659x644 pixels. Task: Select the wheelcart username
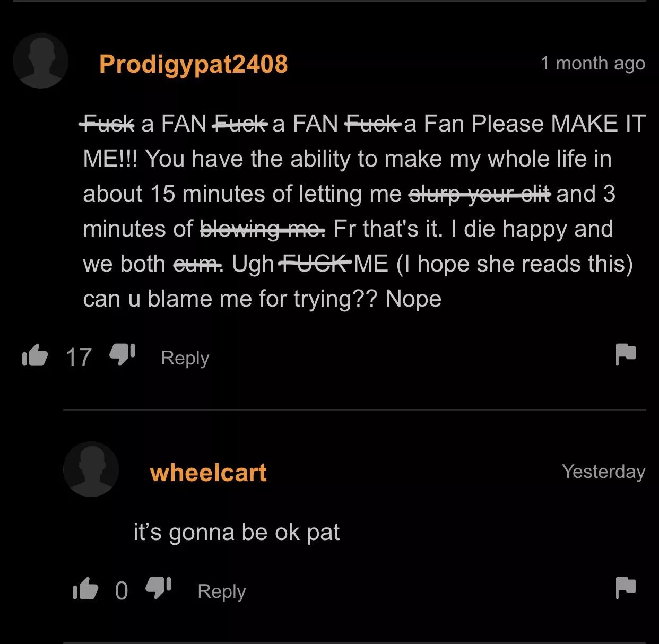[x=208, y=473]
